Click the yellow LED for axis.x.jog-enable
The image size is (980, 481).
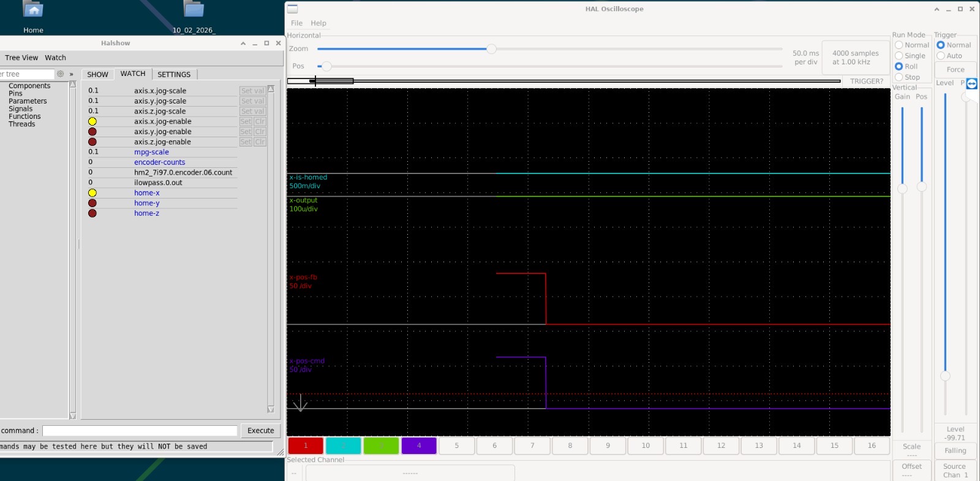click(92, 121)
